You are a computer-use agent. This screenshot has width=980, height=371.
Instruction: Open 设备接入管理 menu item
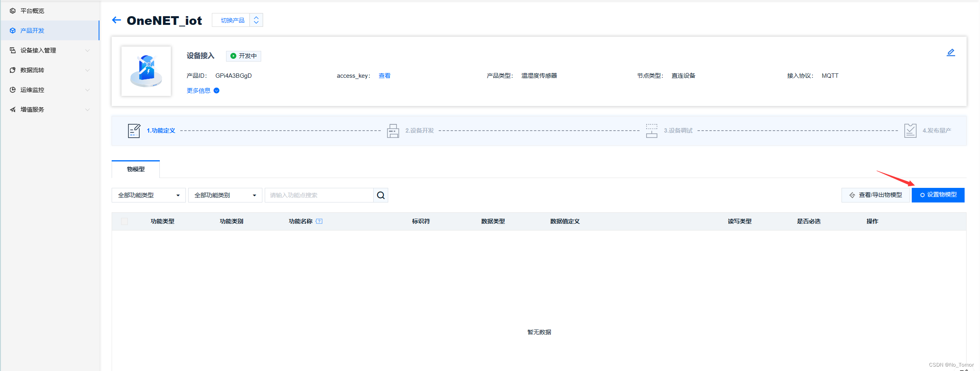click(50, 50)
